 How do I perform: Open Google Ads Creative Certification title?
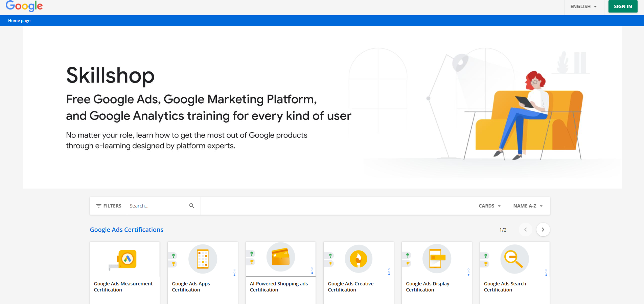tap(351, 287)
